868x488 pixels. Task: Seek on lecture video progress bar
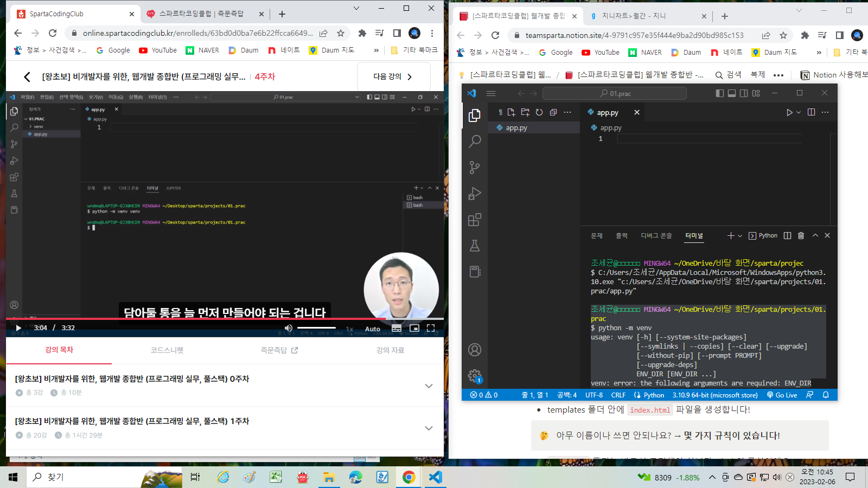click(x=225, y=318)
